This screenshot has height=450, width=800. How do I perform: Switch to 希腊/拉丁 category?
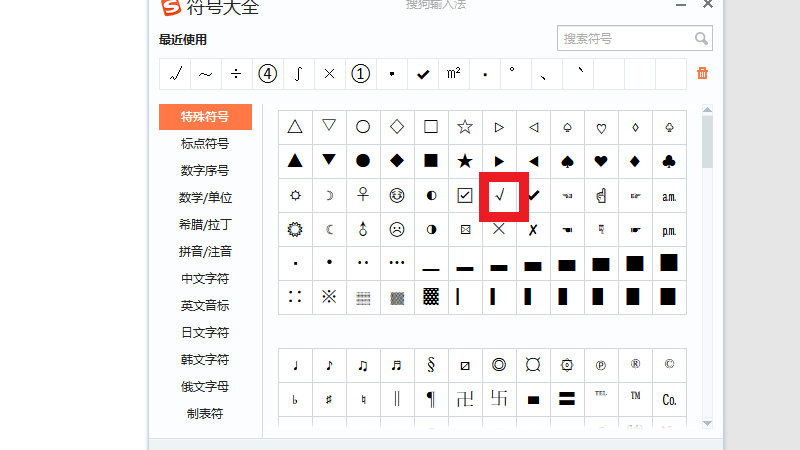pyautogui.click(x=205, y=224)
